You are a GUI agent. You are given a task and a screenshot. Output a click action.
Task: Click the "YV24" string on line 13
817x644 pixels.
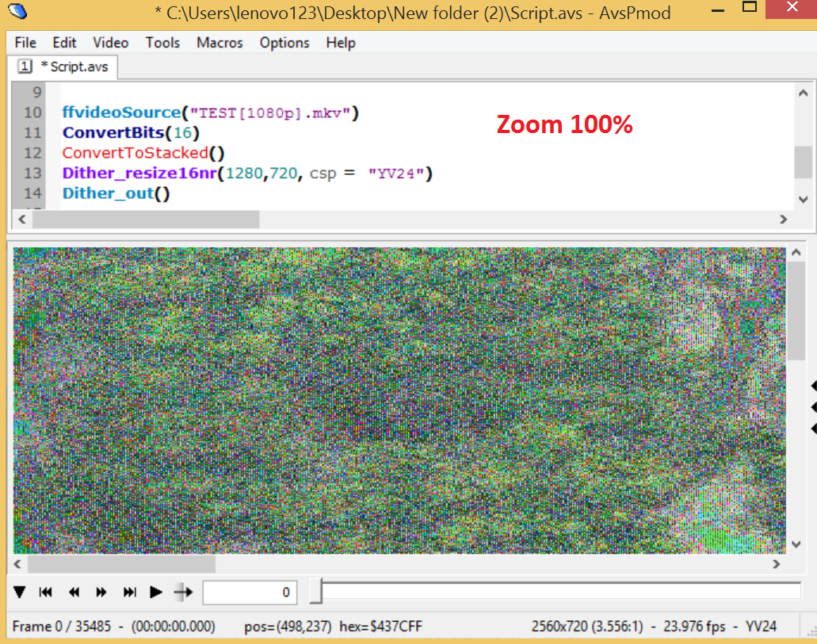click(397, 173)
